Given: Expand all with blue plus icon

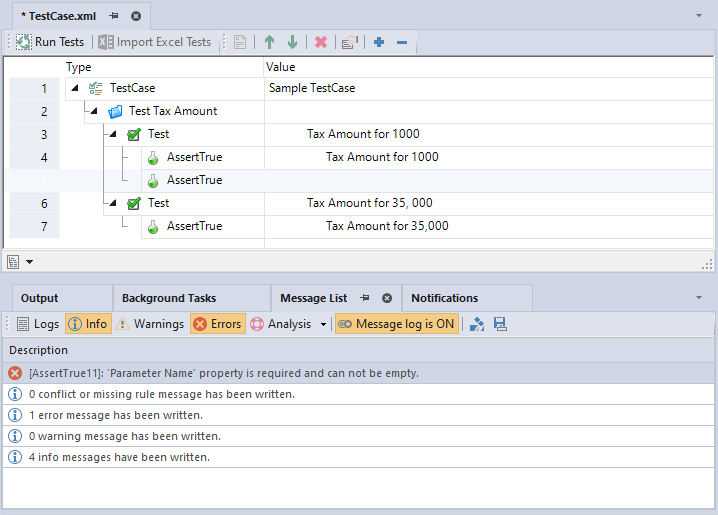Looking at the screenshot, I should pos(379,43).
